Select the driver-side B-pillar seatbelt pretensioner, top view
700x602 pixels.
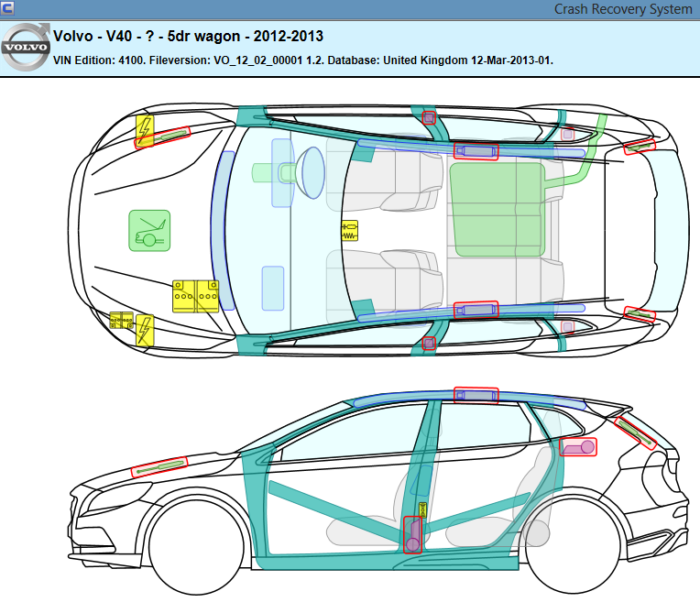(x=429, y=118)
